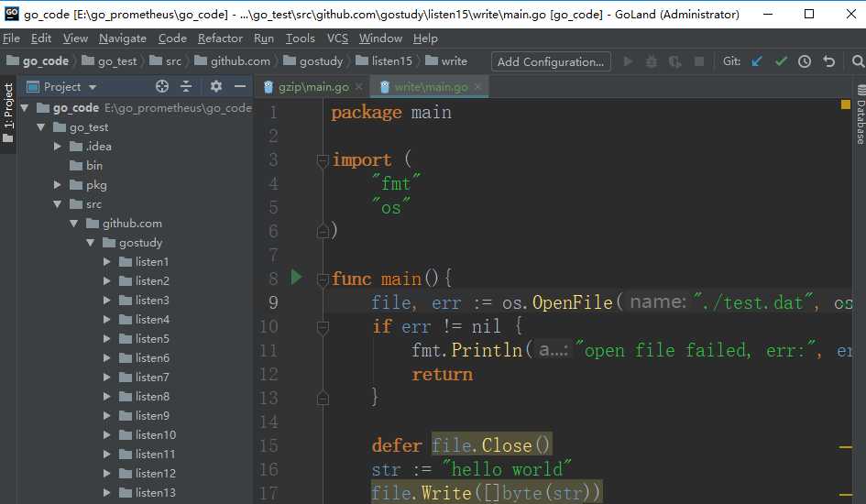Open the Tools menu
866x504 pixels.
tap(300, 38)
